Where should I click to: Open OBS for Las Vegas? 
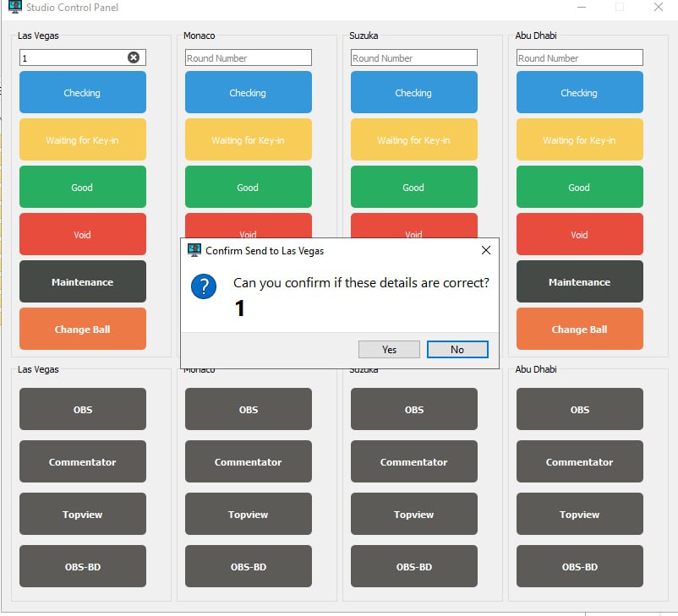tap(83, 409)
